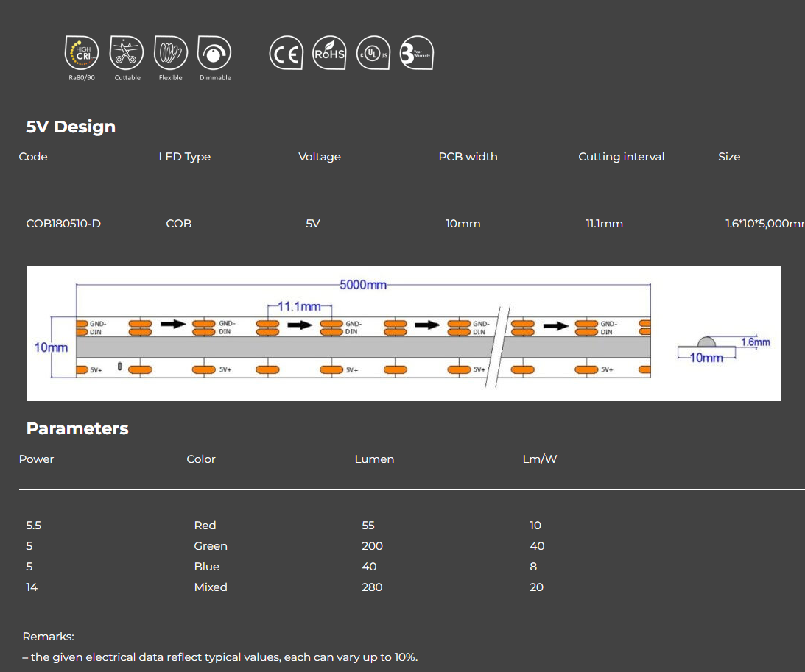Click the Flexible strip icon

click(170, 53)
